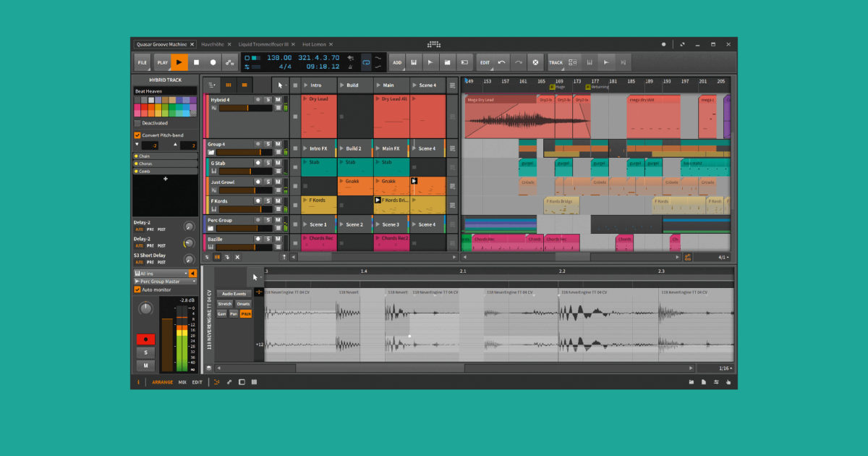Viewport: 868px width, 456px height.
Task: Open the PLAY menu
Action: (x=163, y=62)
